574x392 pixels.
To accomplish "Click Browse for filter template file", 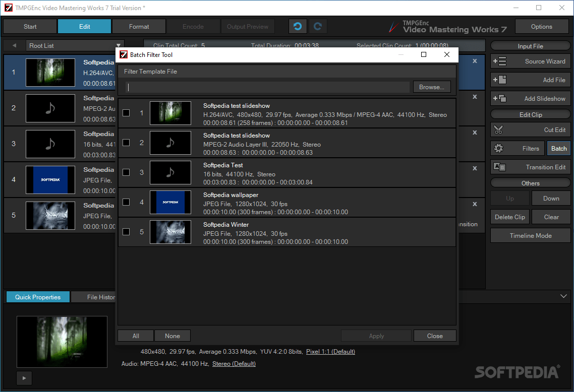I will (x=432, y=87).
